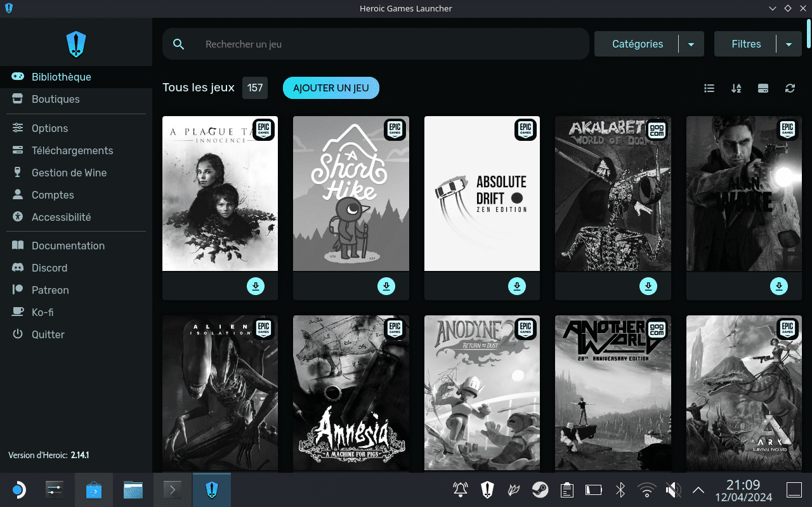Open notifications bell in system tray
The image size is (812, 507).
pyautogui.click(x=461, y=490)
